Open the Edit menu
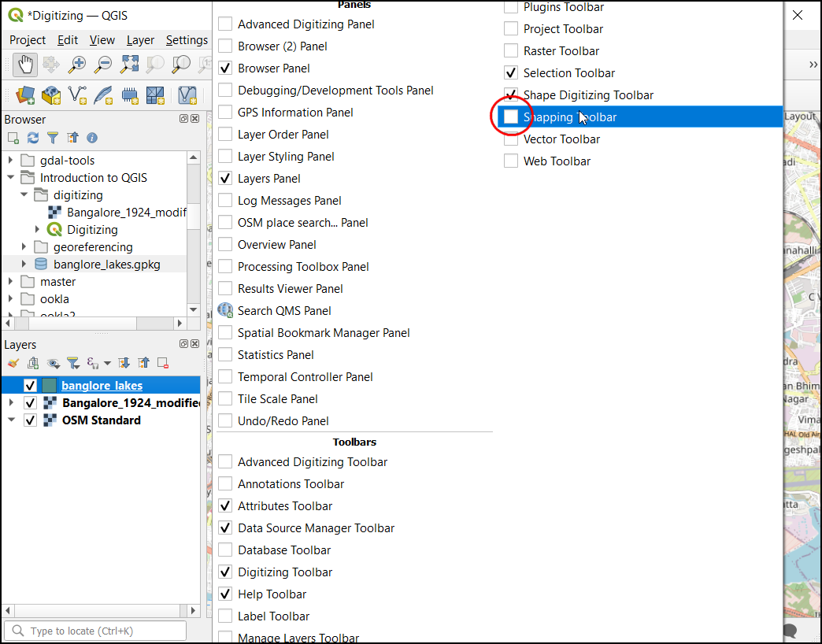This screenshot has height=644, width=822. [x=68, y=40]
